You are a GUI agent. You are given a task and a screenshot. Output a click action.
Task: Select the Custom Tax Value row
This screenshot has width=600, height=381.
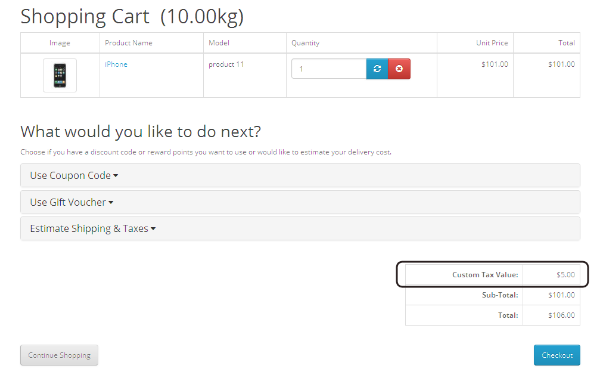pos(492,275)
